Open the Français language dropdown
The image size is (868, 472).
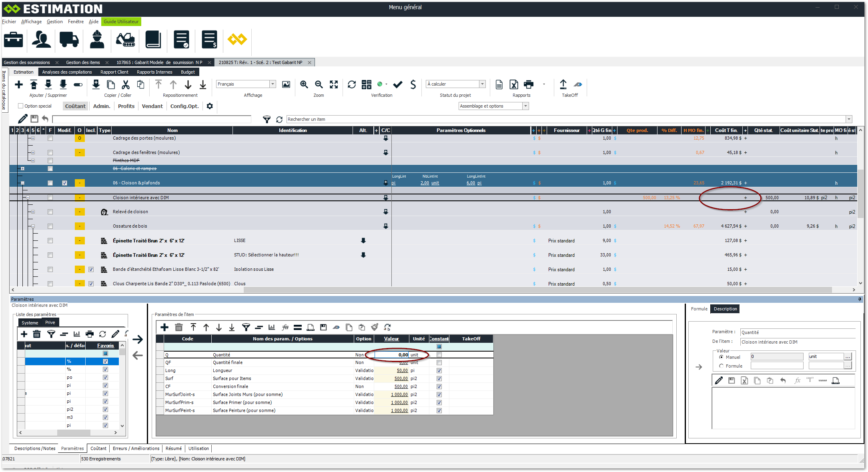coord(273,84)
